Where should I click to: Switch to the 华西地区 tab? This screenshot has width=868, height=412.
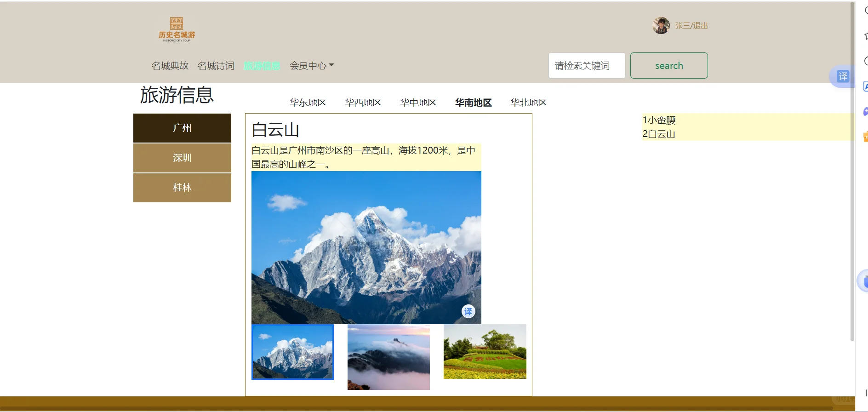tap(363, 103)
